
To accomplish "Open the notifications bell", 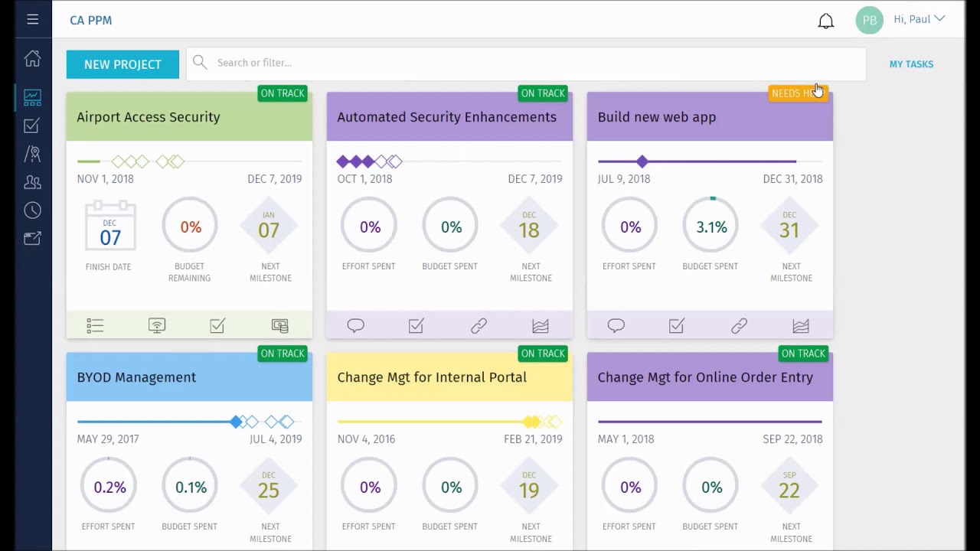I will 825,21.
